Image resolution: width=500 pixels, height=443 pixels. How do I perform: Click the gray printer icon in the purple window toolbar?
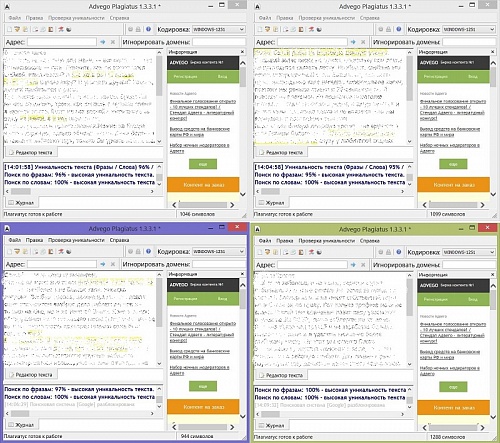click(138, 252)
